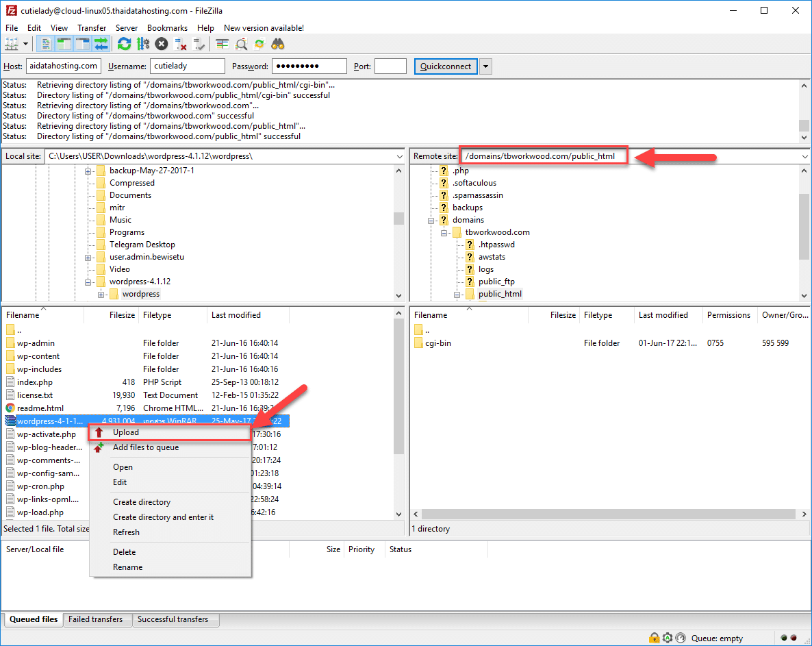Screen dimensions: 812x646
Task: Click the file icon beside index.php
Action: coord(10,382)
